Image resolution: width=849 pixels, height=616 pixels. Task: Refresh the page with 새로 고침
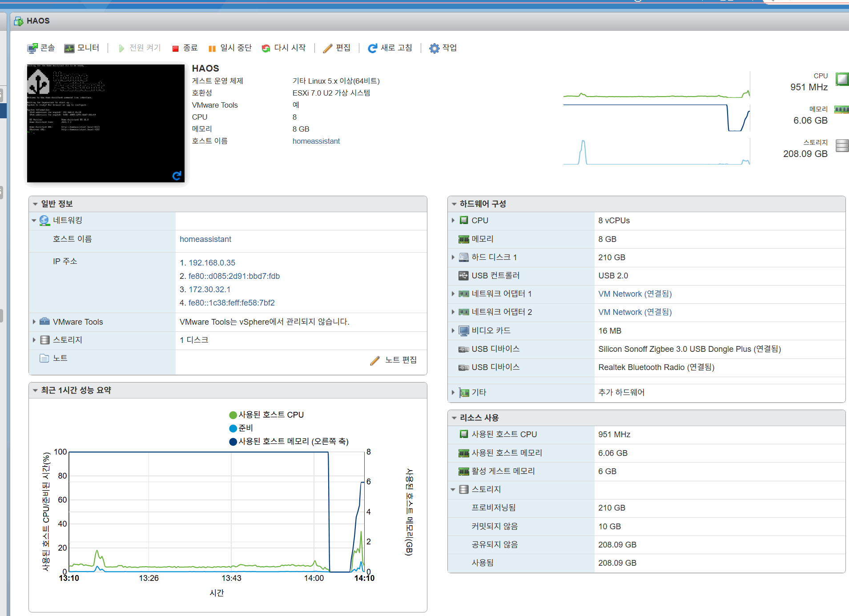(x=390, y=48)
